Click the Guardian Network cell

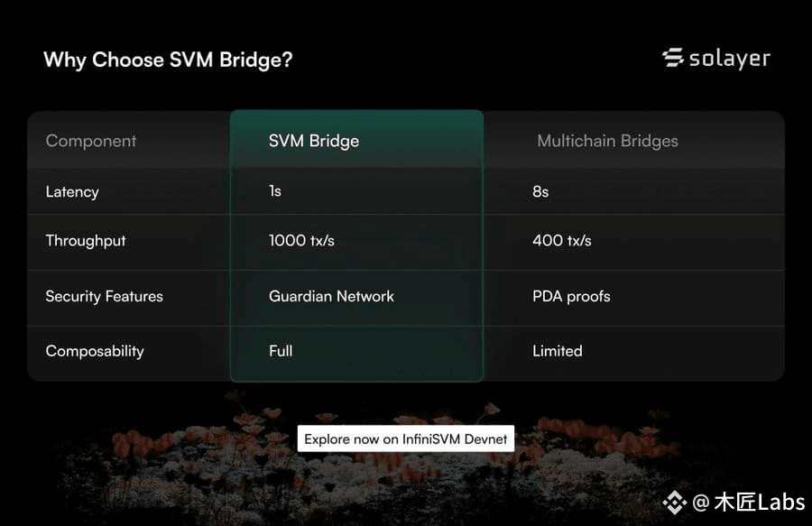(331, 296)
